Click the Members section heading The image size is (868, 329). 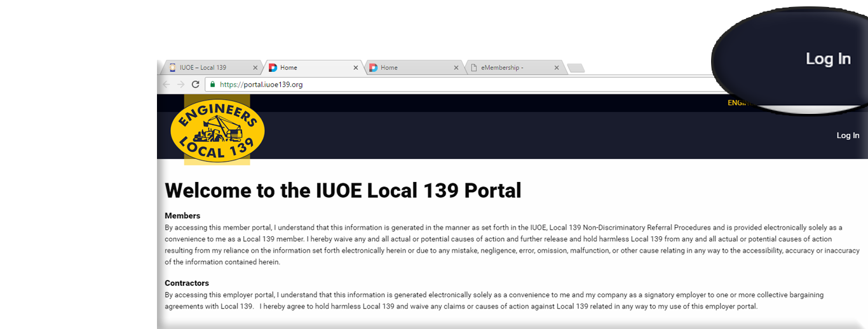182,216
